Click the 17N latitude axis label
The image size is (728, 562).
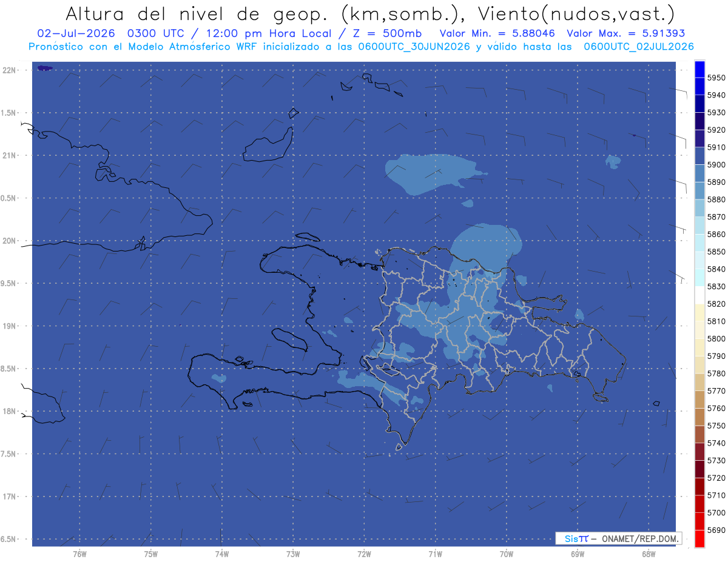[10, 496]
